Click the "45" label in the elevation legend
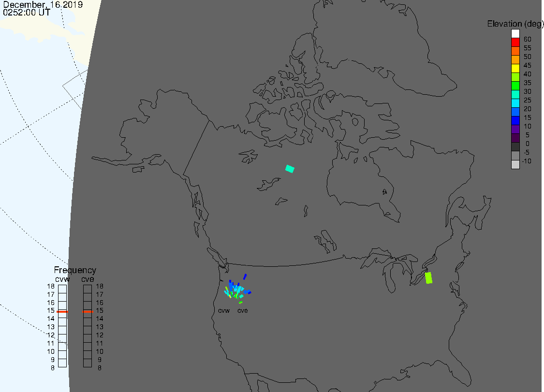 528,65
